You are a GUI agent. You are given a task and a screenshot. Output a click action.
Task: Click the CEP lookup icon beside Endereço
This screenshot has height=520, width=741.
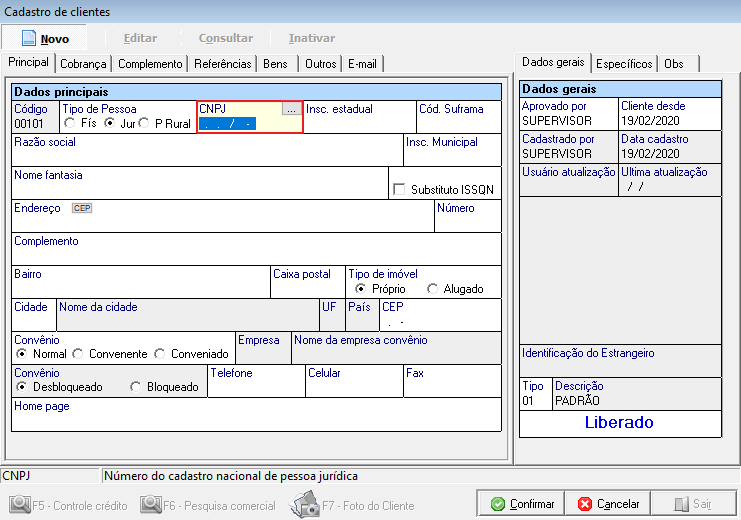pos(81,208)
